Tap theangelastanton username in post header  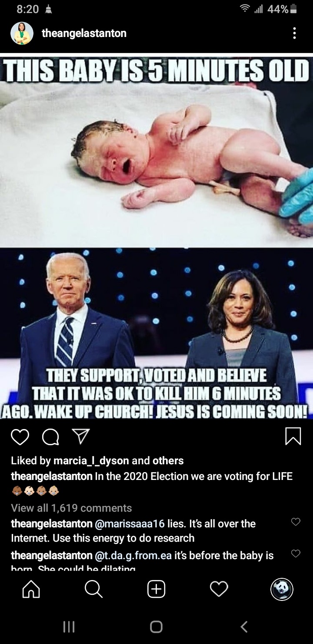84,33
